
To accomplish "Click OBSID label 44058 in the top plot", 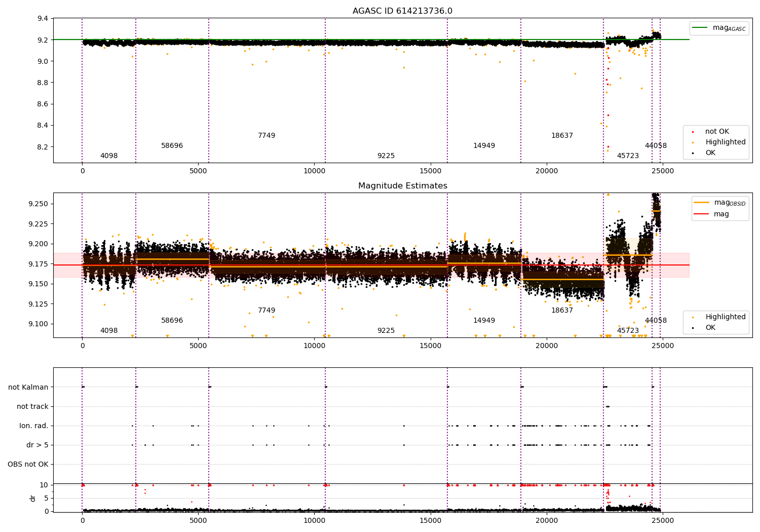I will 656,146.
